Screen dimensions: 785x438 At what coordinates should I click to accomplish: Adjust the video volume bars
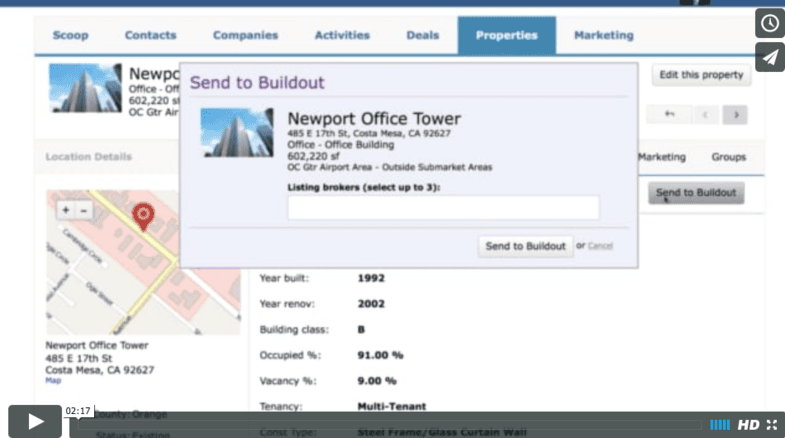click(720, 425)
